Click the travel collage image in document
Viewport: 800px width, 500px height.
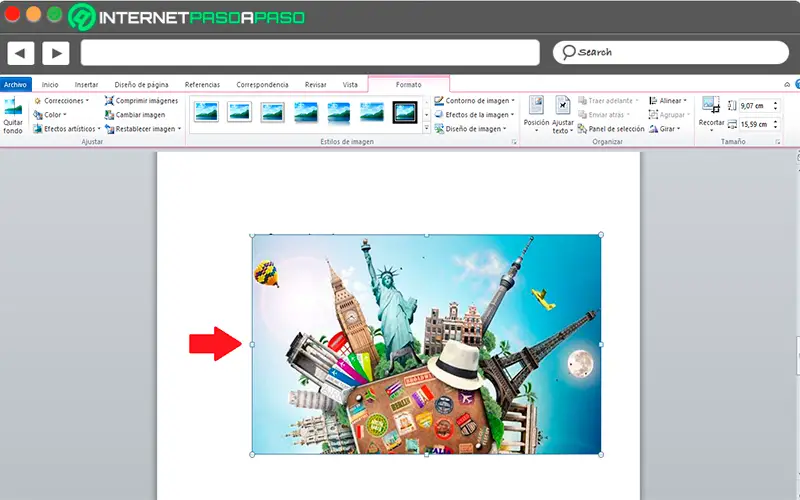(x=427, y=344)
